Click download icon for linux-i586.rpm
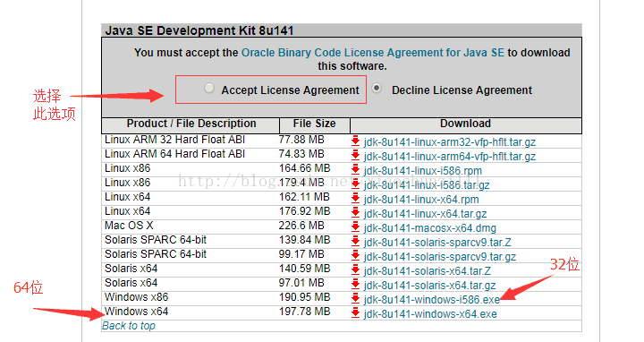Viewport: 644px width, 342px height. click(x=356, y=170)
